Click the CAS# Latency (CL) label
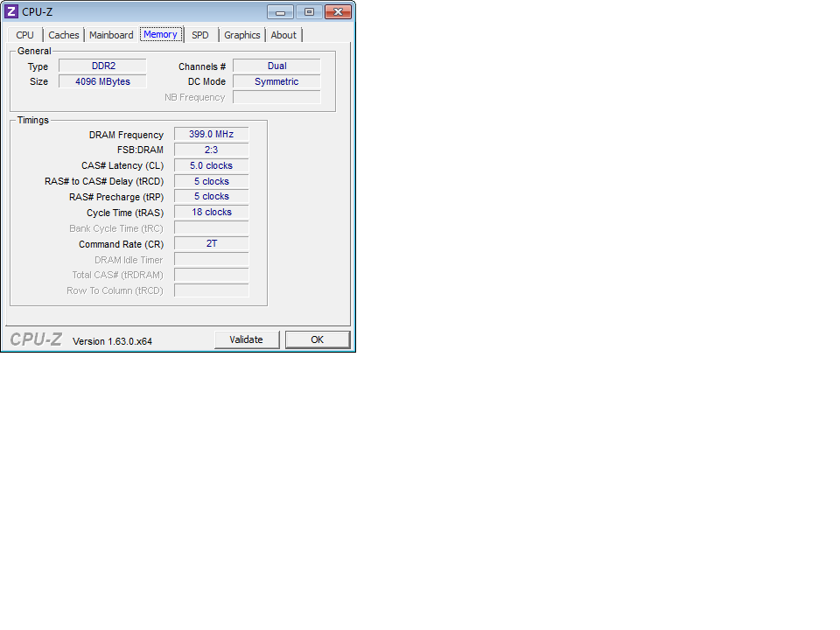840x630 pixels. click(122, 166)
